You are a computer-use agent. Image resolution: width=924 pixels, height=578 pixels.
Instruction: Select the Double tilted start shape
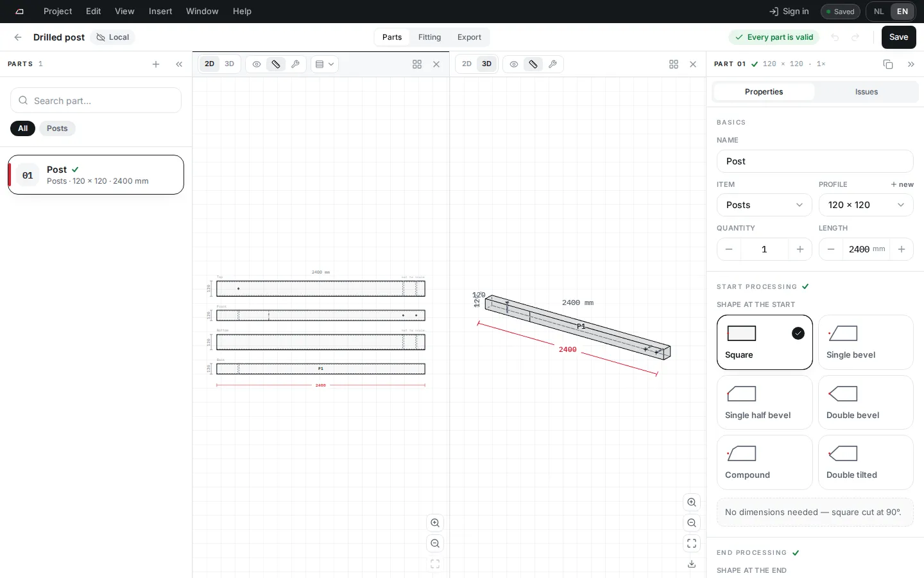(x=866, y=462)
